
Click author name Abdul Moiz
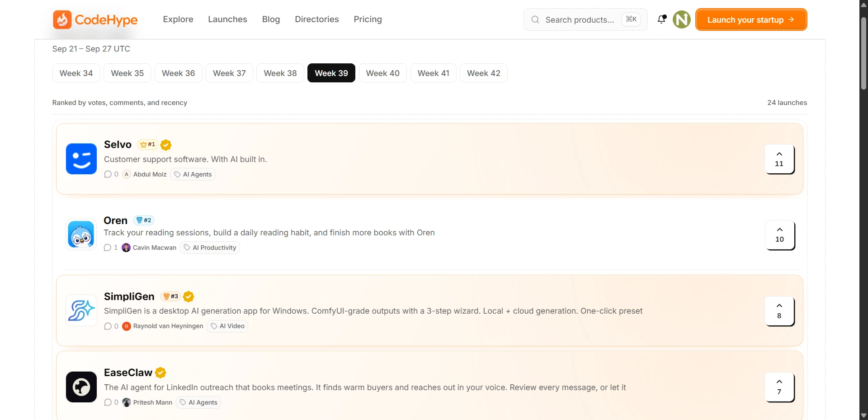(150, 174)
